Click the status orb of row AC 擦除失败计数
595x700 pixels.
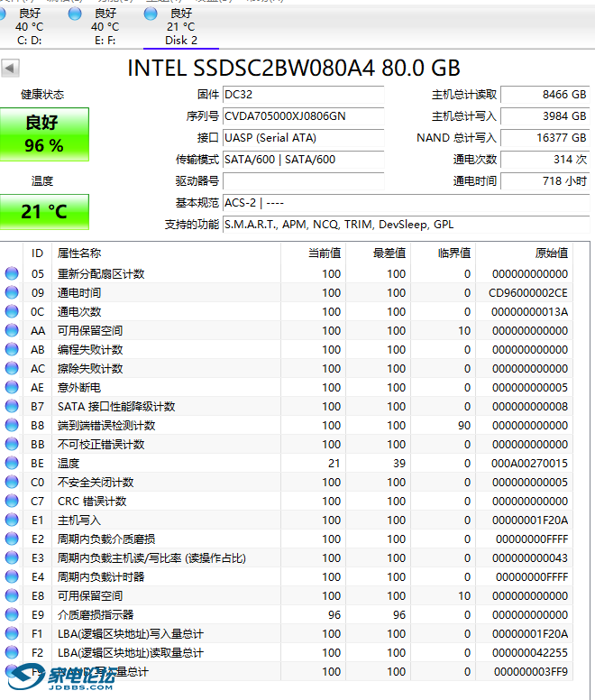12,368
